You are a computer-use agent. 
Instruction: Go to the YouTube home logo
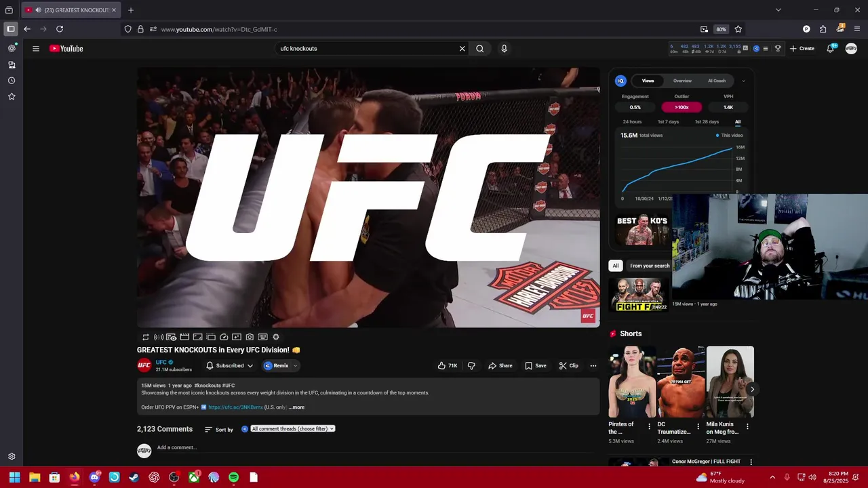pos(66,48)
